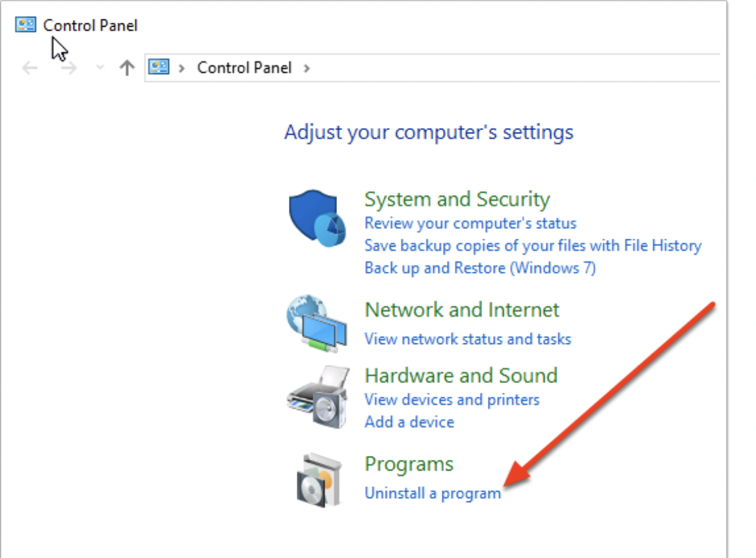Image resolution: width=756 pixels, height=558 pixels.
Task: Expand chevron after Control Panel breadcrumb
Action: tap(307, 68)
